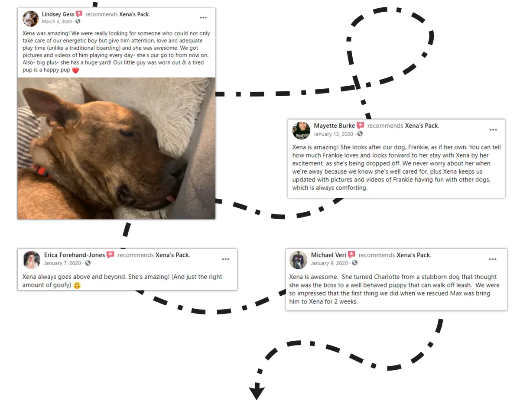The height and width of the screenshot is (420, 520).
Task: Open the three-dot menu on Lindsey Gess's post
Action: click(203, 18)
